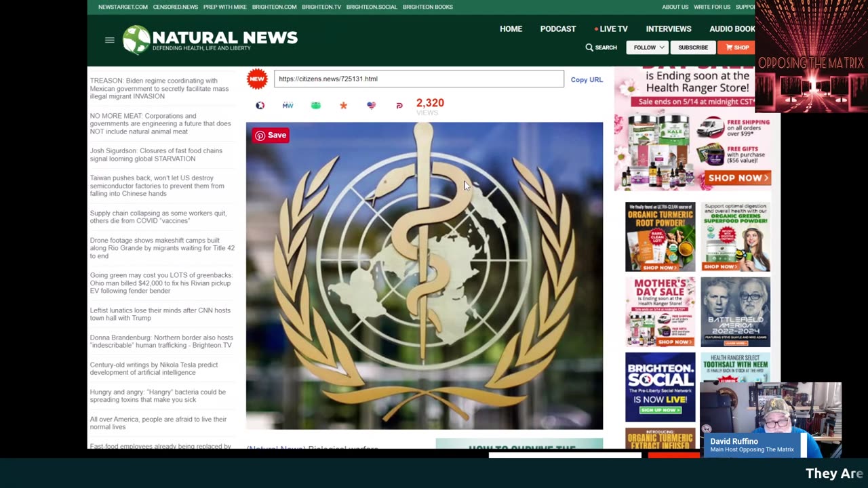Open the hamburger menu icon
Image resolution: width=868 pixels, height=488 pixels.
coord(109,40)
